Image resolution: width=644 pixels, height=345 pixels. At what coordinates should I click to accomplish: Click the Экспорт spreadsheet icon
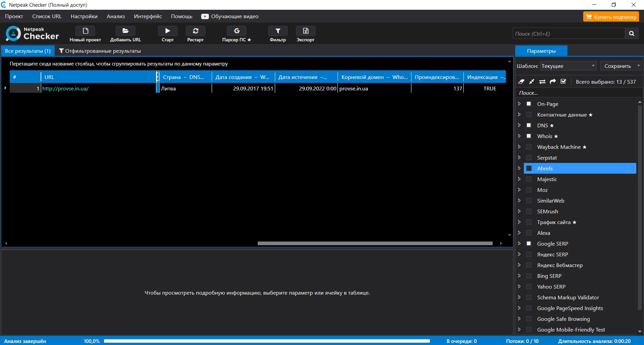(305, 31)
